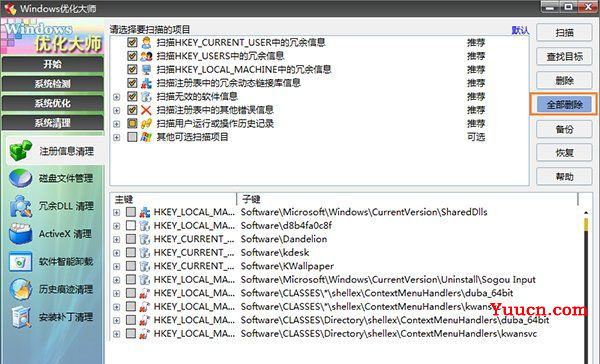Expand 扫描注册表中的其他错误信息 node
Screen dimensions: 600x364
[117, 111]
